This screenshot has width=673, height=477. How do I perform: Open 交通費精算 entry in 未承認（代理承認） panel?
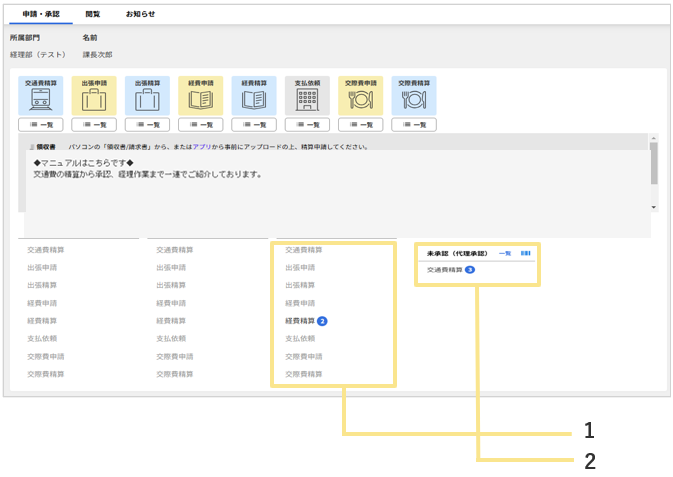pyautogui.click(x=445, y=270)
